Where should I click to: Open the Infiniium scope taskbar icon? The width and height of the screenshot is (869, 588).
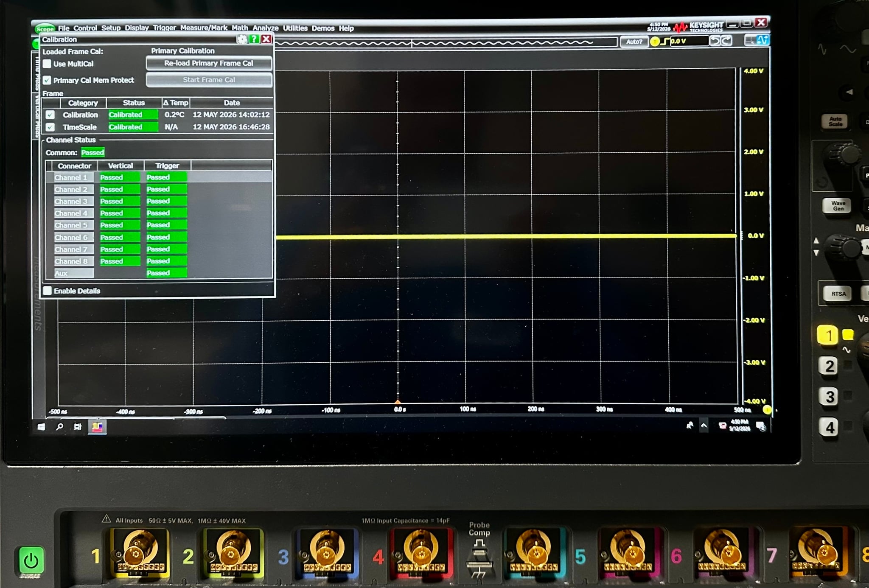97,426
